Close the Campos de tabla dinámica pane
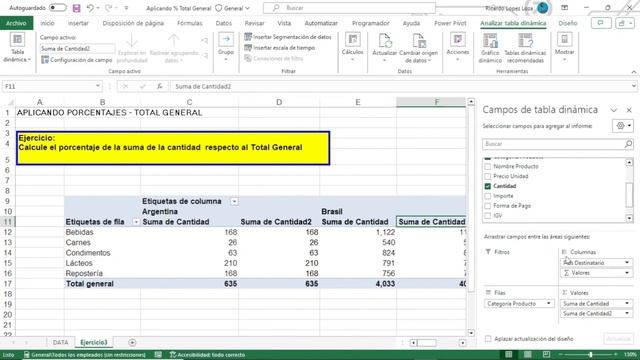Viewport: 640px width, 360px height. pyautogui.click(x=629, y=110)
